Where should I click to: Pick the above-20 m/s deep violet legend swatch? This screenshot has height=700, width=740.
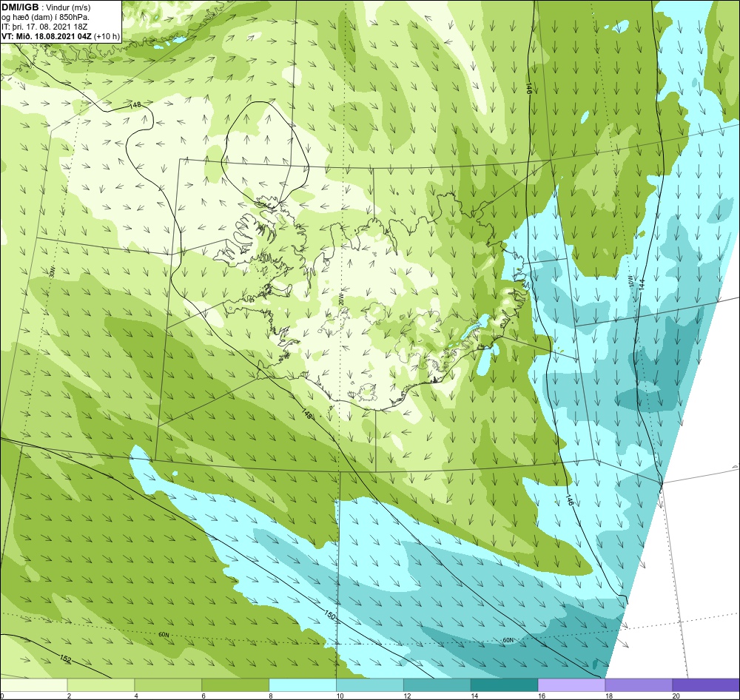tap(707, 684)
